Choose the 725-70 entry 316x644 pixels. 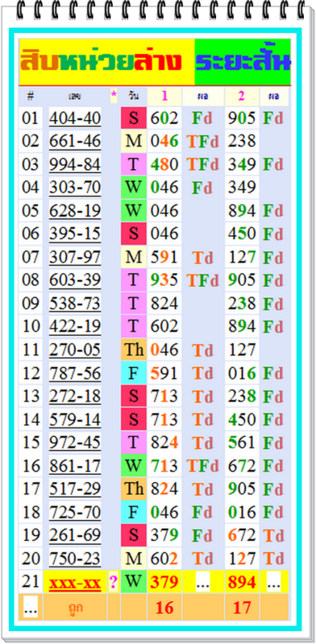pyautogui.click(x=75, y=512)
